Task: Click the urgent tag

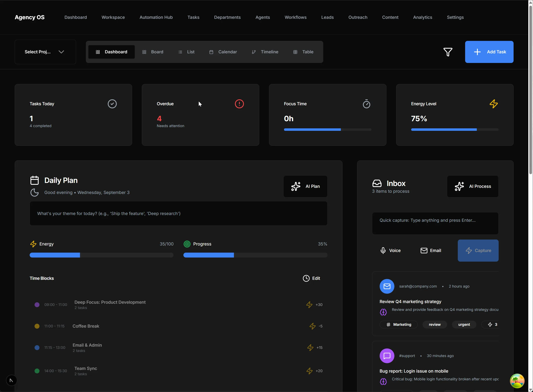Action: pos(464,325)
